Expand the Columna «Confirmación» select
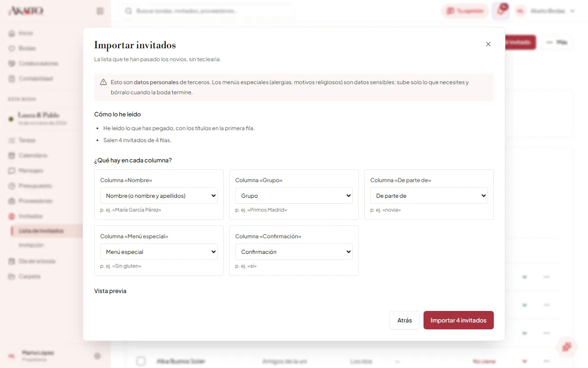Viewport: 588px width, 368px height. pyautogui.click(x=294, y=252)
